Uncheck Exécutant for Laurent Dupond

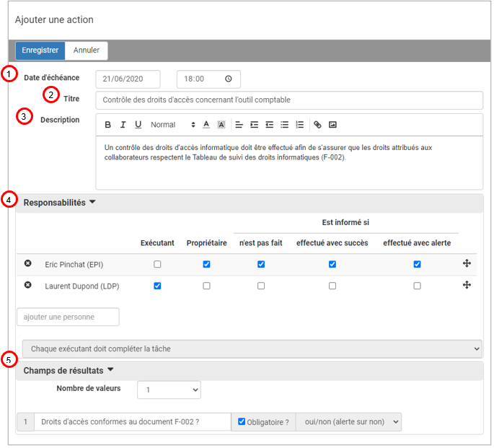(x=157, y=286)
